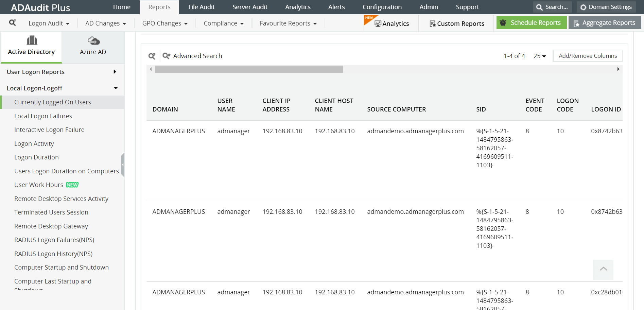Click the scroll-to-top arrow button
This screenshot has height=310, width=644.
coord(603,270)
